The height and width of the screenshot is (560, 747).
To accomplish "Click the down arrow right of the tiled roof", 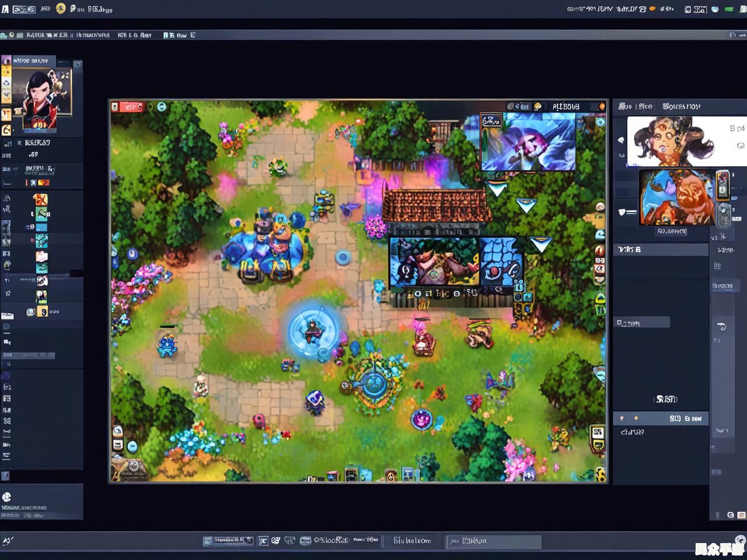I will (526, 204).
